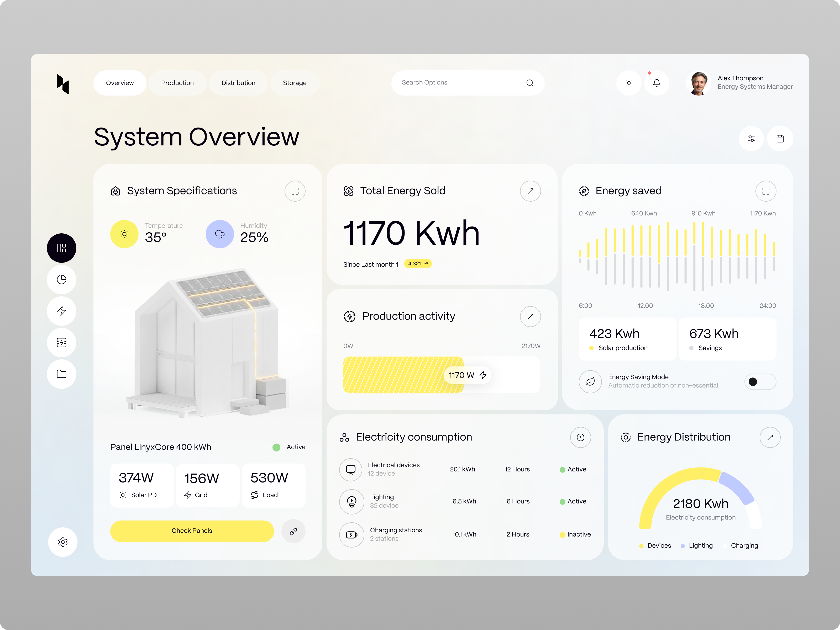Open the lightning energy icon in sidebar
Viewport: 840px width, 630px height.
coord(61,311)
